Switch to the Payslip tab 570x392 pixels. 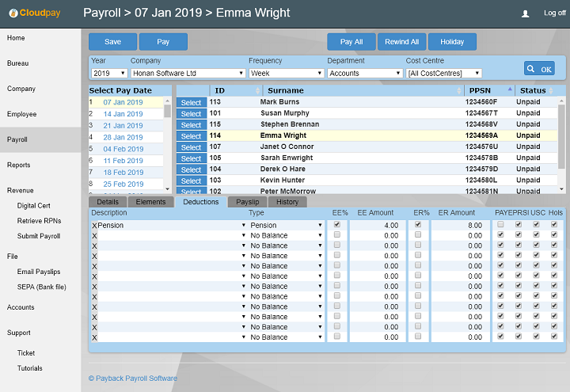tap(248, 202)
